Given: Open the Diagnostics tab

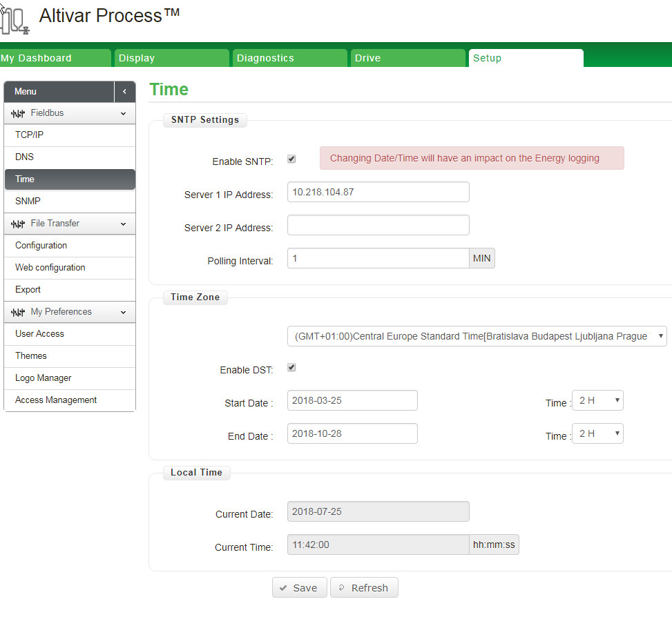Looking at the screenshot, I should [289, 58].
